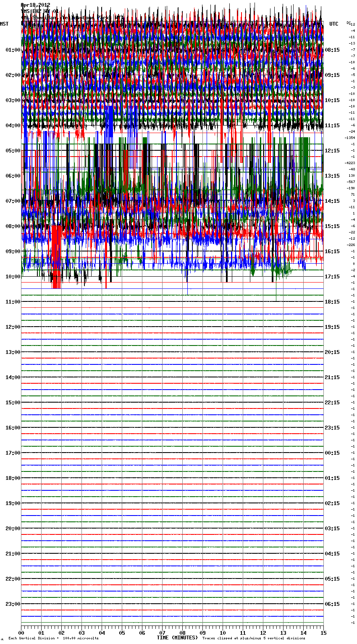This screenshot has height=644, width=357.
Task: Pick the '16:15' UTC time label
Action: (332, 251)
